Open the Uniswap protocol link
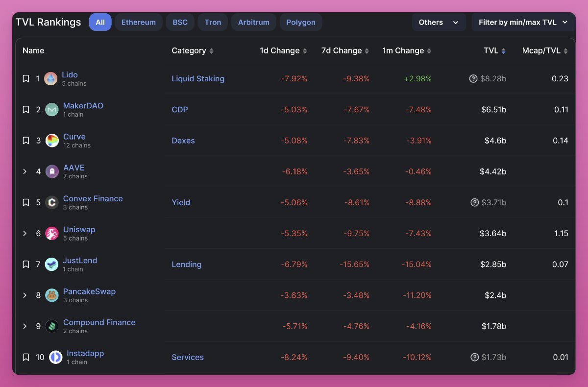 click(79, 229)
